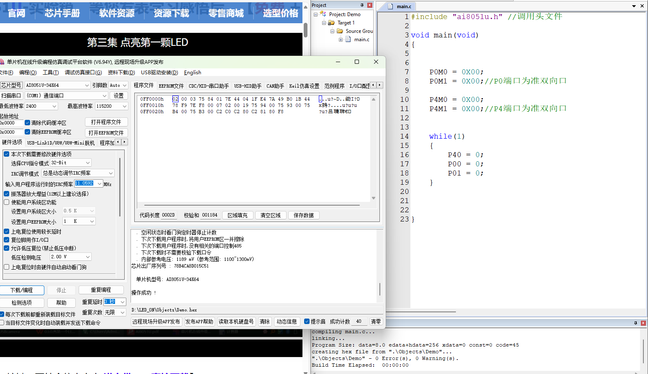648x374 pixels.
Task: Toggle 允许低压复位 checkbox
Action: (x=7, y=248)
